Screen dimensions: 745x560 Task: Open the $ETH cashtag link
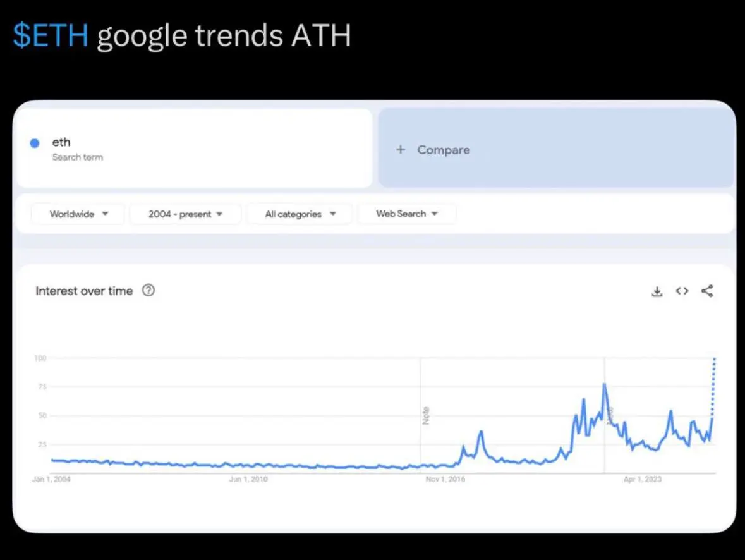51,35
